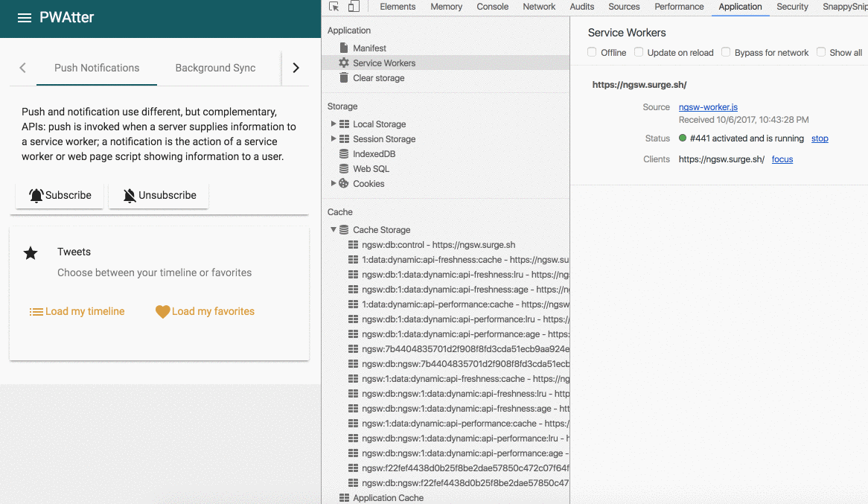Click the bell icon on Subscribe

click(36, 196)
